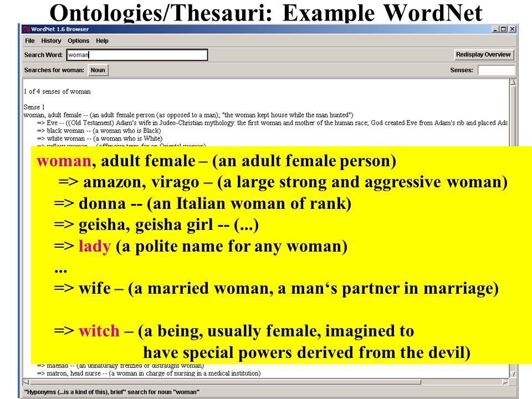The height and width of the screenshot is (399, 532).
Task: Maximize the WordNet Browser window
Action: (x=504, y=29)
